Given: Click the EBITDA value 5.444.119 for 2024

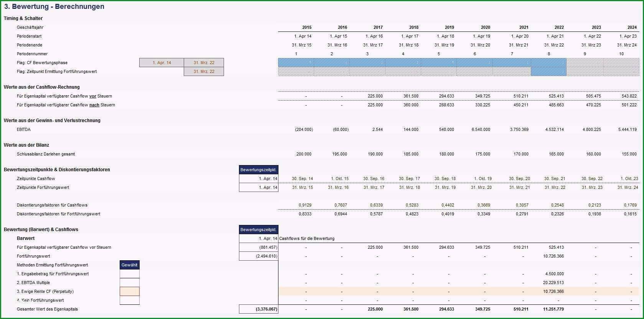Looking at the screenshot, I should point(628,129).
